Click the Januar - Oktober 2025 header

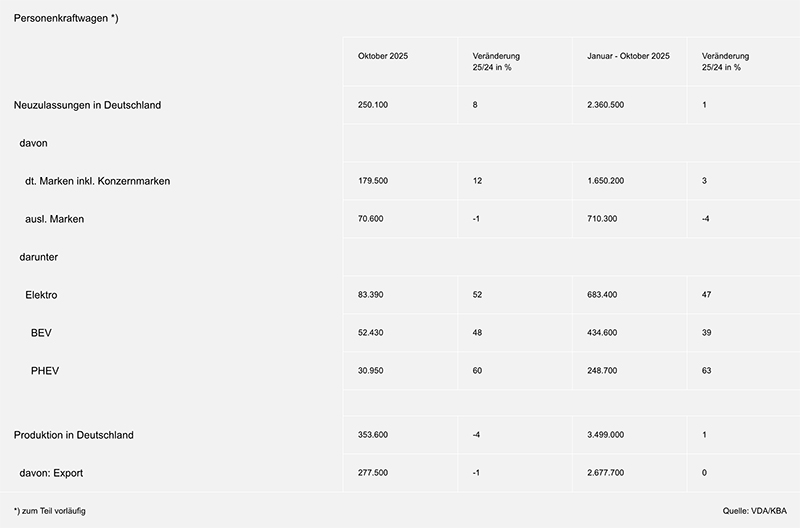628,56
